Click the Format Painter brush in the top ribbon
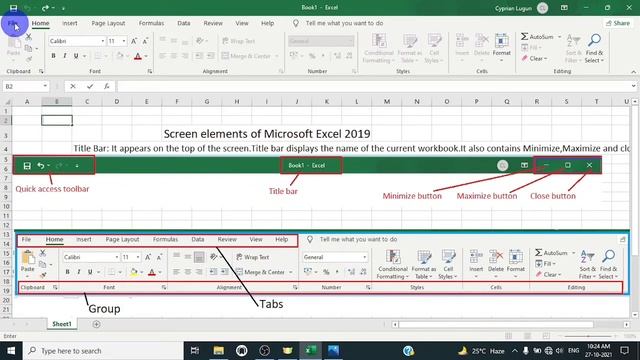 (x=29, y=60)
